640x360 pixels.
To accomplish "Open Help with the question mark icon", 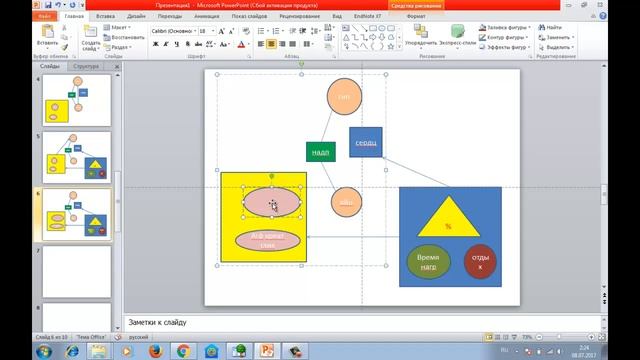I will 603,16.
